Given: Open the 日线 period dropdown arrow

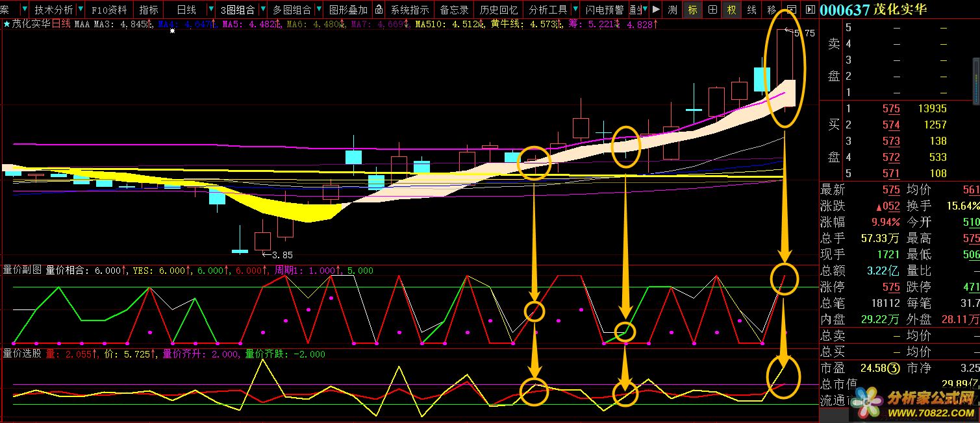Looking at the screenshot, I should (x=210, y=10).
